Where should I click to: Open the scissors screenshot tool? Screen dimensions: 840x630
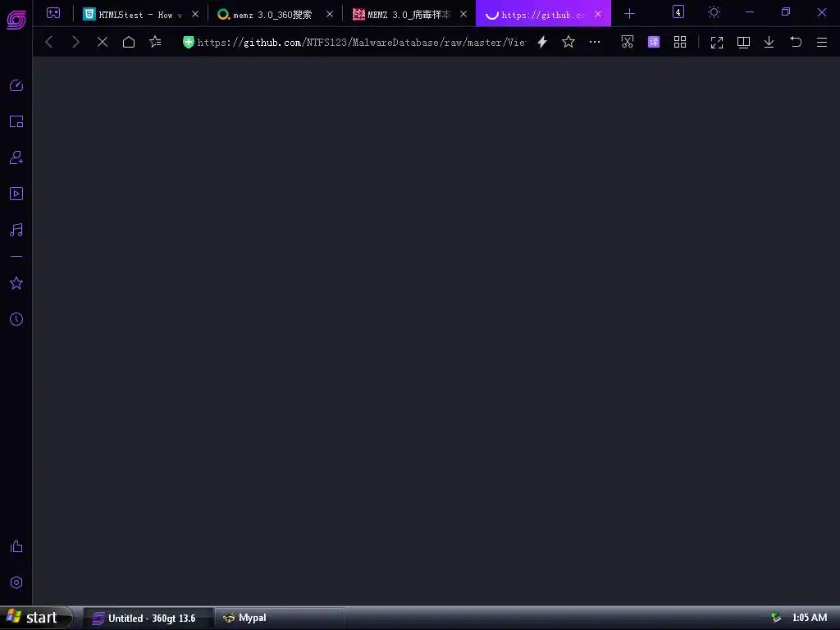[x=628, y=42]
